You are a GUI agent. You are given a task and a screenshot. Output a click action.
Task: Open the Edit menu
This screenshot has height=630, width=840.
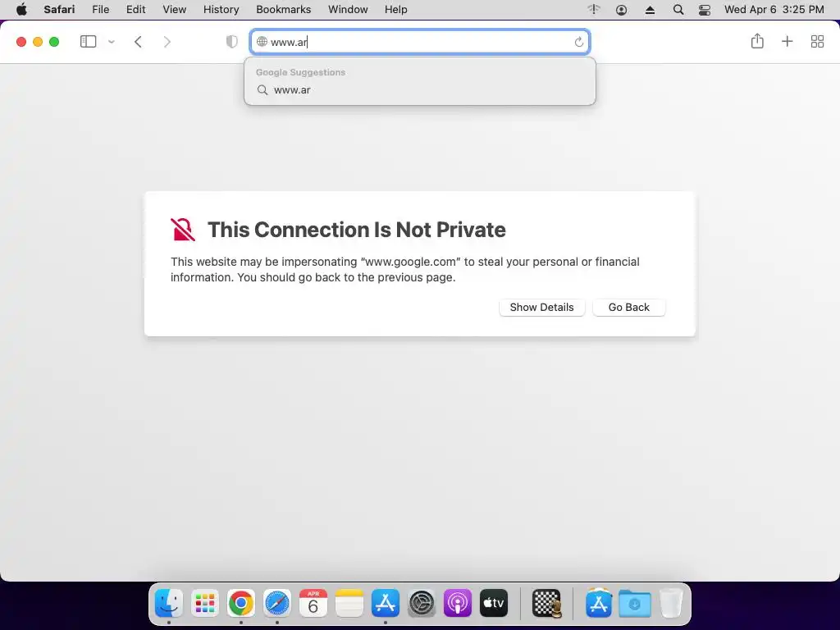click(136, 10)
